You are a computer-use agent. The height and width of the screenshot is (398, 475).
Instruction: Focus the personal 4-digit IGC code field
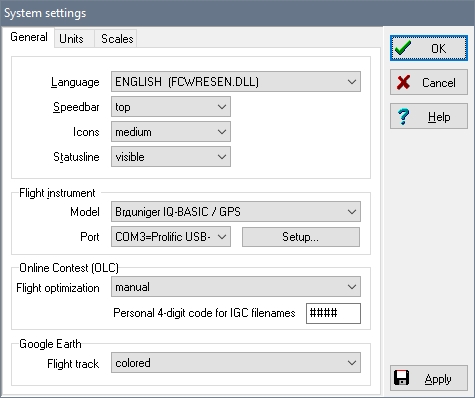click(x=333, y=313)
